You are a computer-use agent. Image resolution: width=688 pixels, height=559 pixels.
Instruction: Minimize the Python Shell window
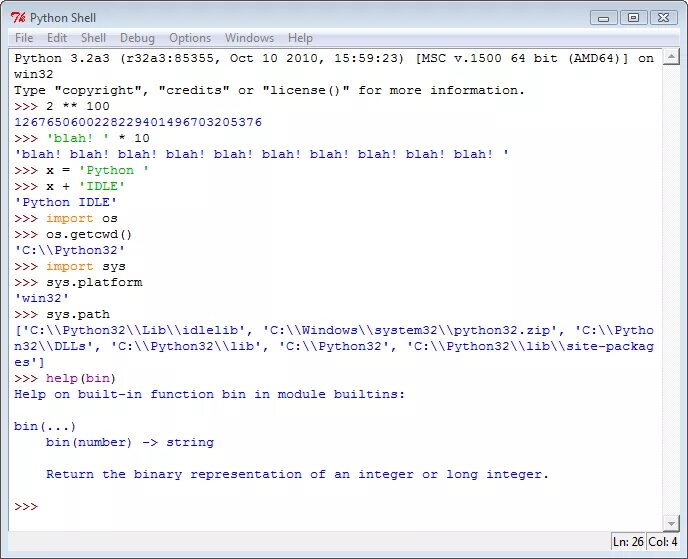(604, 18)
